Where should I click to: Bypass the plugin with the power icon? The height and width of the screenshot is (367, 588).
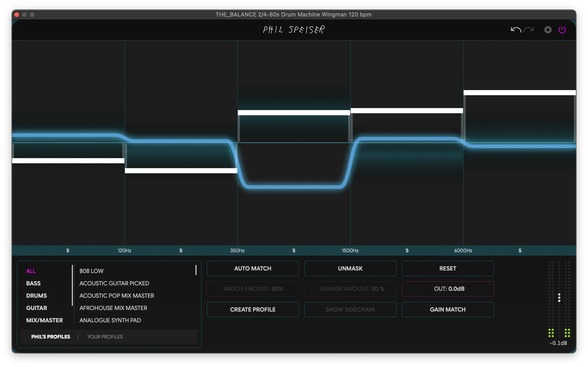pos(562,30)
